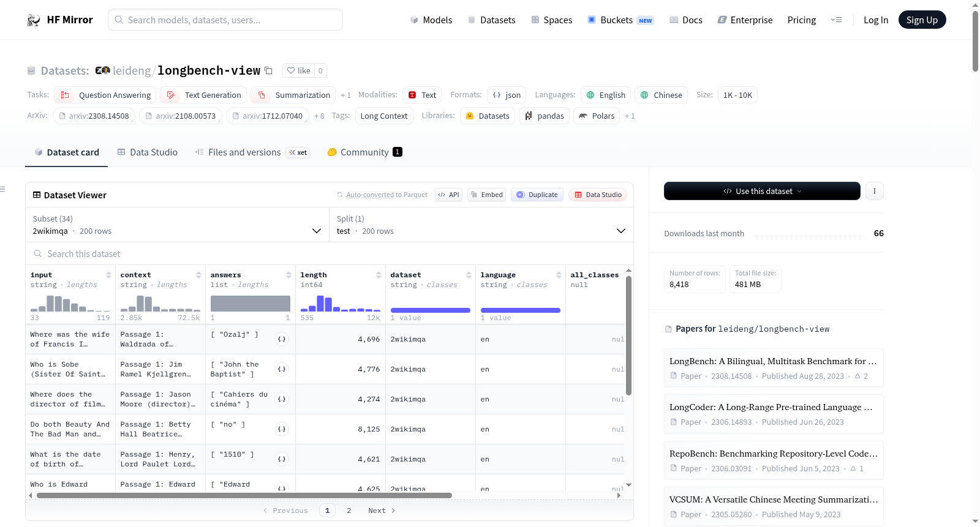Screen dimensions: 980x527
Task: Expand the Split test dropdown
Action: pyautogui.click(x=481, y=225)
